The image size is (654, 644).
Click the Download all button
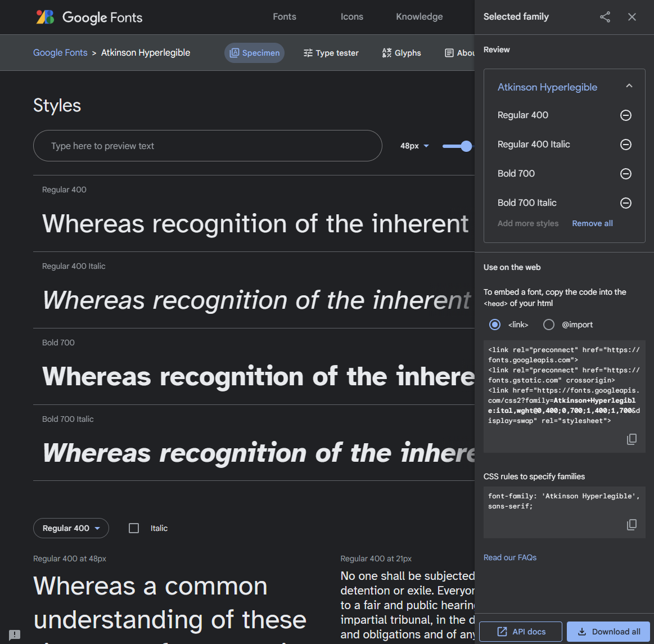[608, 632]
